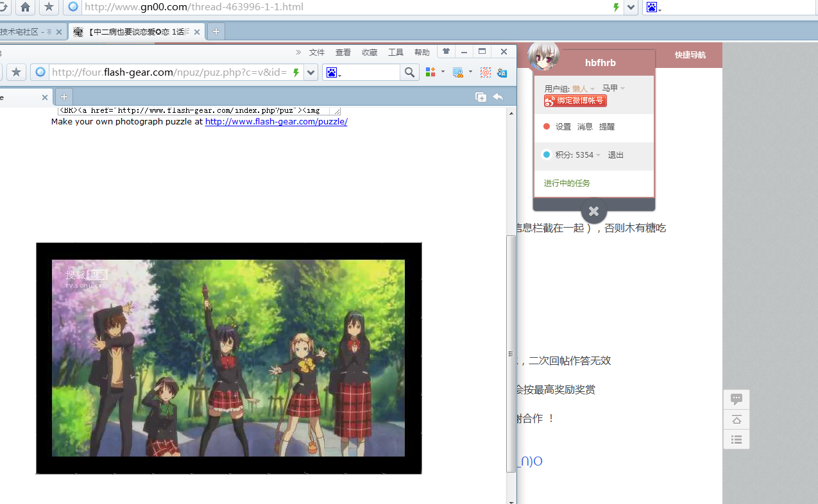Click the home icon in outer browser
Screen dimensions: 818x504
click(25, 7)
